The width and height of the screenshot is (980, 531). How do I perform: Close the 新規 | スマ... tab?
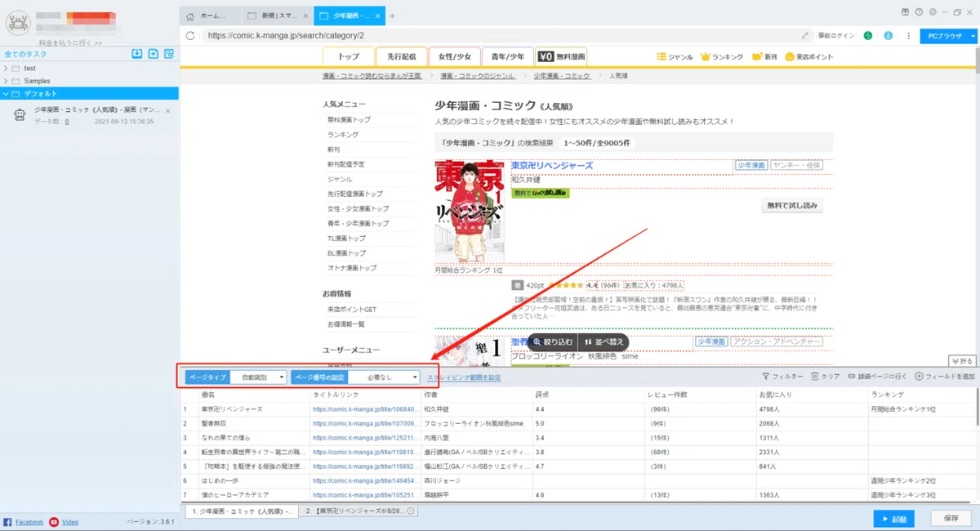pos(306,16)
